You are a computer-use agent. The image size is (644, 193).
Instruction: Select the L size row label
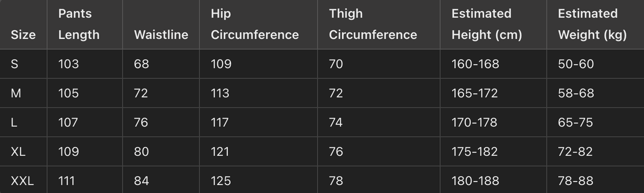[14, 122]
